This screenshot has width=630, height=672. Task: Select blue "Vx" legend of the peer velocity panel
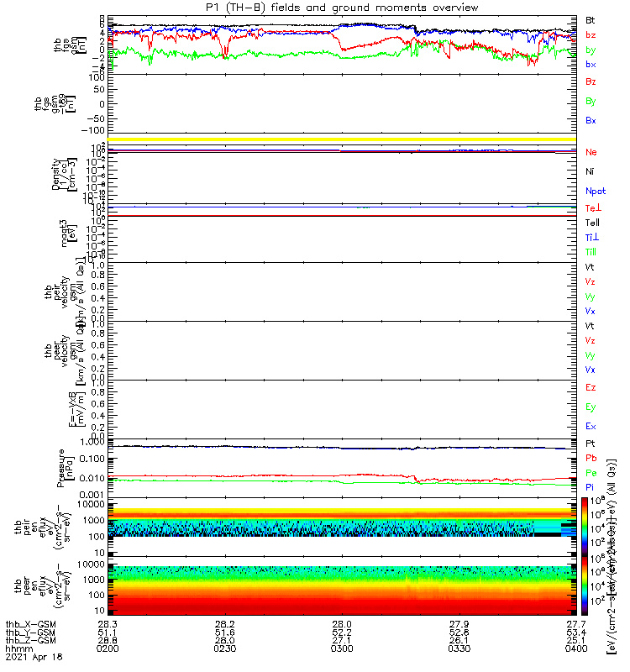(591, 370)
